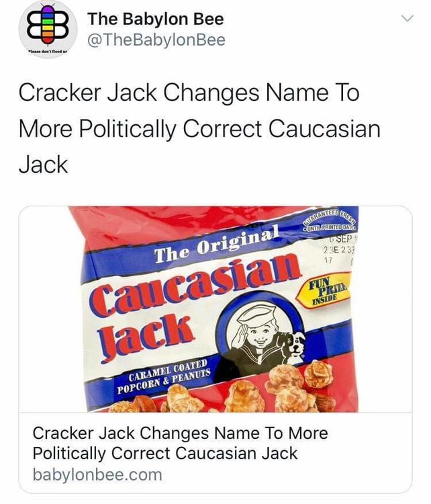Click the Caramel Coated Popcorn & Peanuts label
This screenshot has height=504, width=431.
(164, 376)
